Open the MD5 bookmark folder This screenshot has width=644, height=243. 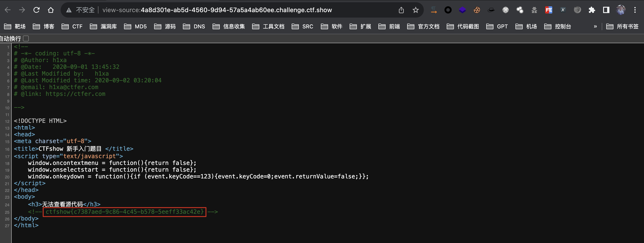coord(135,27)
